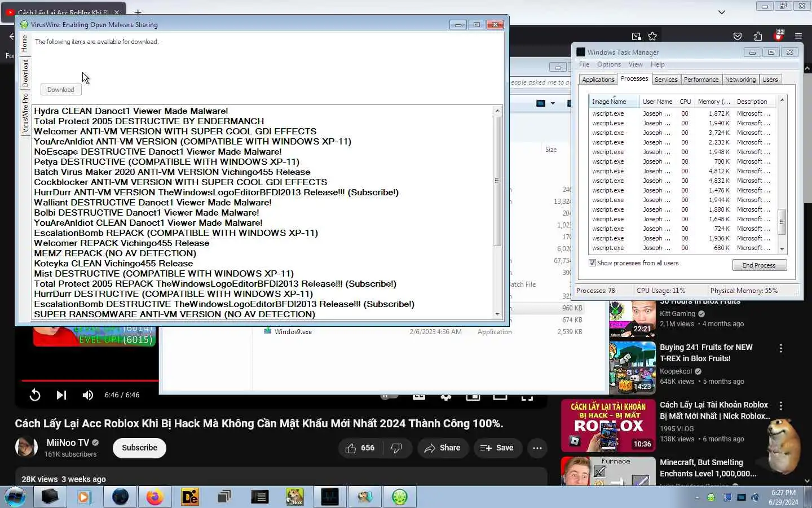Switch to the Performance tab in Task Manager
The image size is (812, 508).
click(x=701, y=80)
